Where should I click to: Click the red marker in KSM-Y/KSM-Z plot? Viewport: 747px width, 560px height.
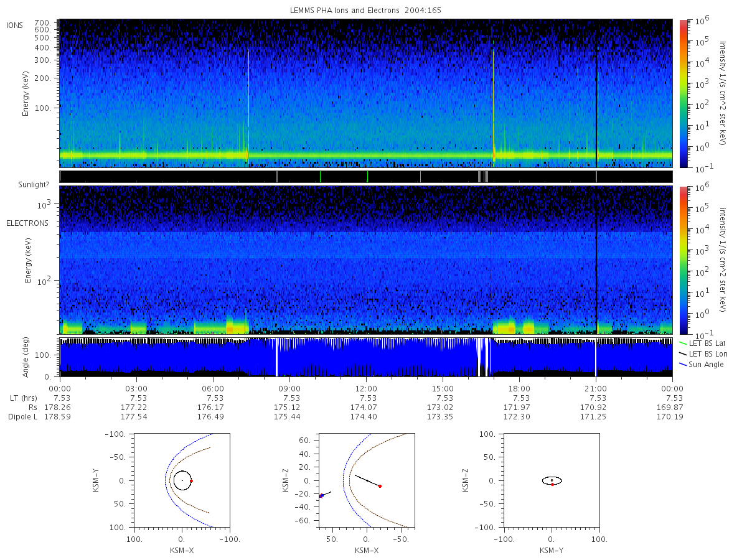(552, 484)
